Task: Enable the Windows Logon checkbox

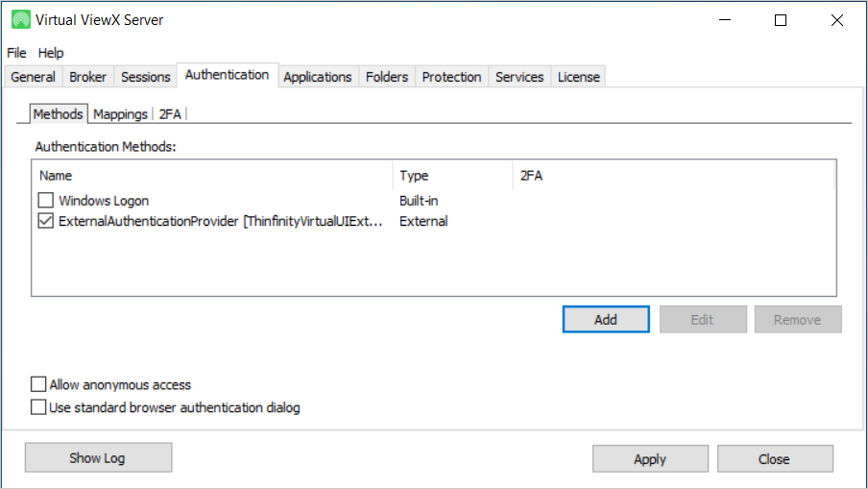Action: click(46, 201)
